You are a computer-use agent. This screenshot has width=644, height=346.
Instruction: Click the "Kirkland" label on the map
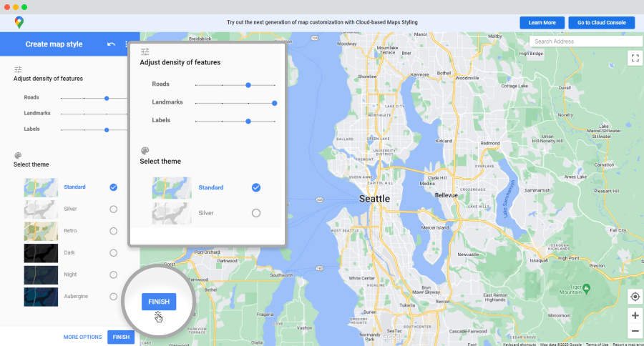pyautogui.click(x=444, y=141)
